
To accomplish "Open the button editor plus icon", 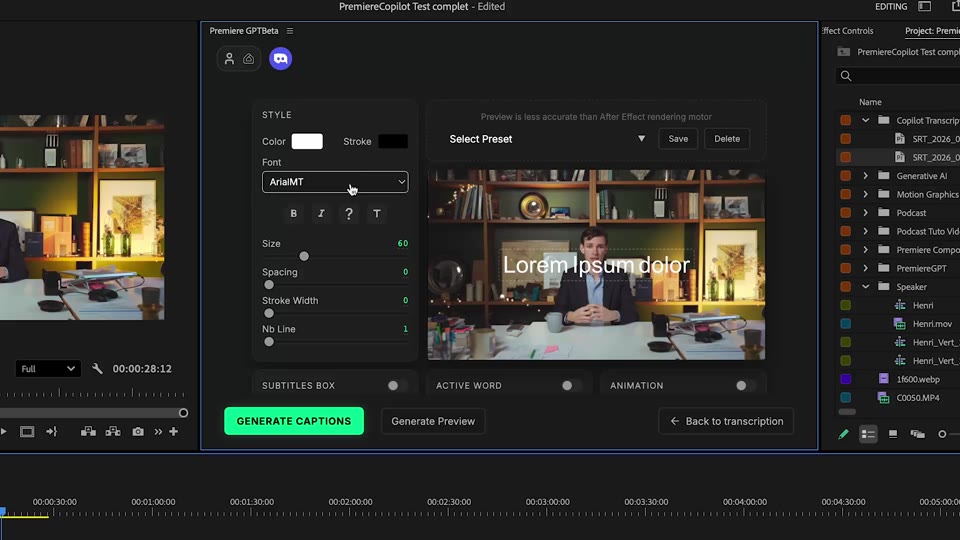I will pos(174,432).
